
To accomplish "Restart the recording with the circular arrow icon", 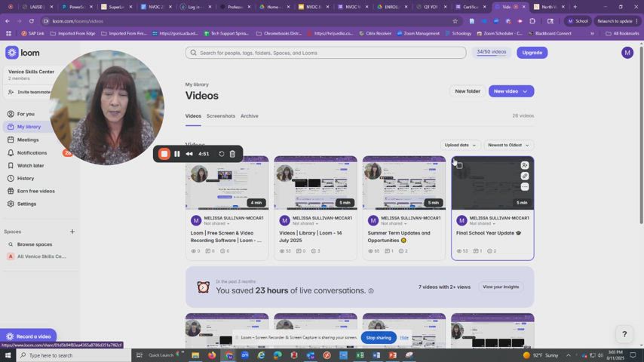I will [222, 154].
